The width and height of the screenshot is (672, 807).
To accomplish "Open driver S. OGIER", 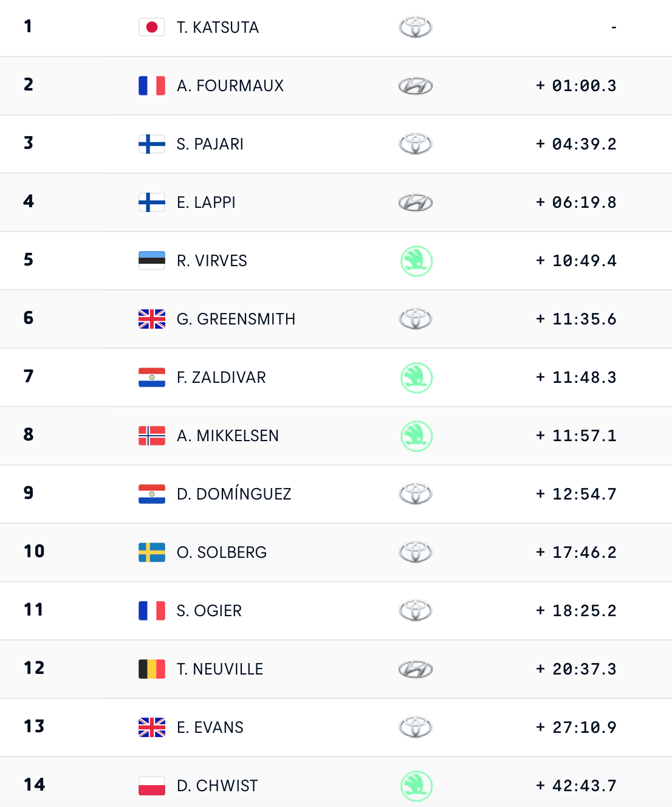I will click(x=209, y=611).
